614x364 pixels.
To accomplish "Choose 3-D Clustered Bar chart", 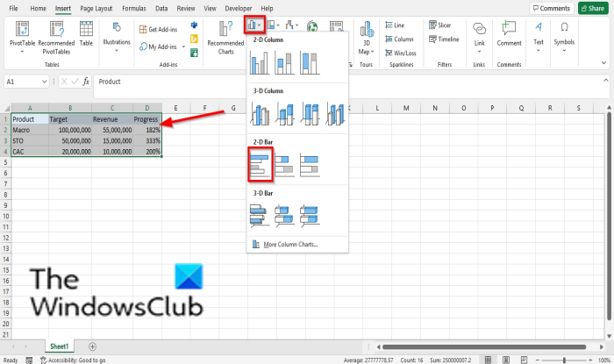I will pos(260,216).
